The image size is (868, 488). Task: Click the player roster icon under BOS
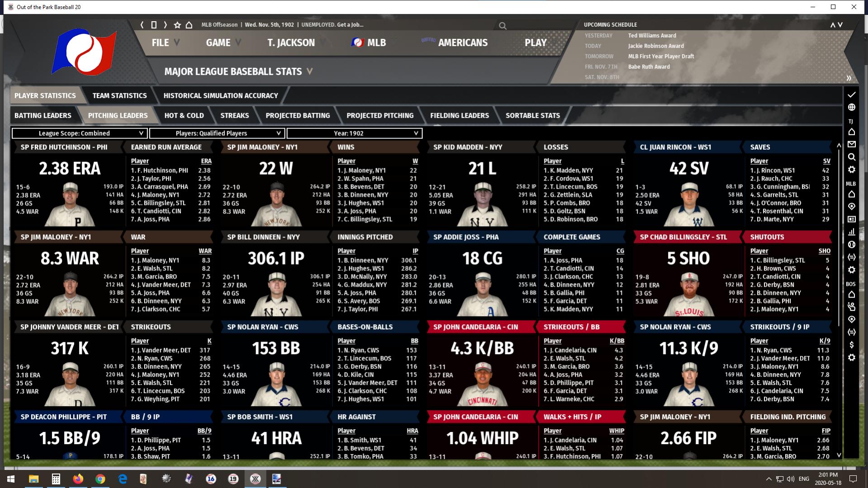[851, 307]
